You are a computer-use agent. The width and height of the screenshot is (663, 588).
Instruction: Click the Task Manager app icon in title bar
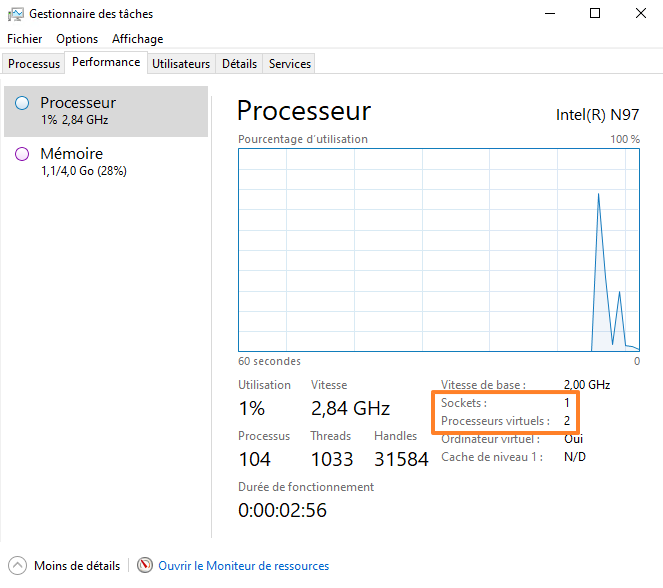pyautogui.click(x=16, y=14)
